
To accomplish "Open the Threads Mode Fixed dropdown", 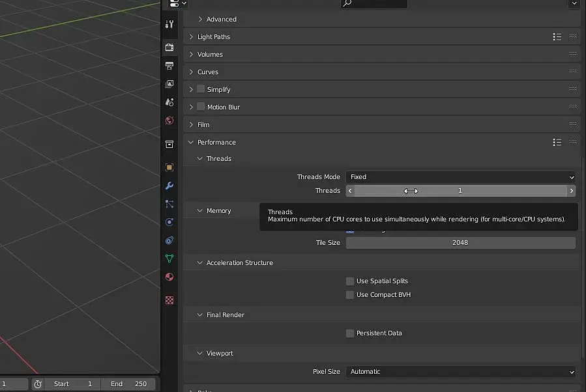I will tap(460, 177).
